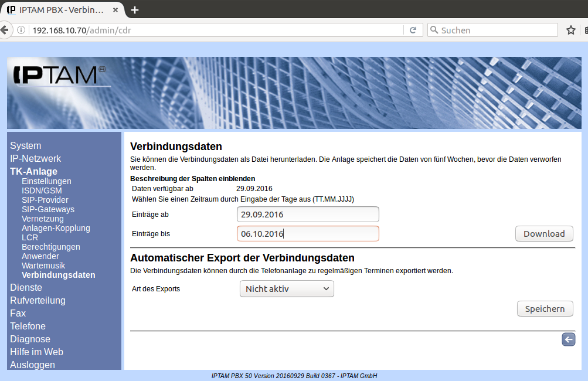Click the bookmark star icon
The height and width of the screenshot is (381, 588).
[570, 30]
